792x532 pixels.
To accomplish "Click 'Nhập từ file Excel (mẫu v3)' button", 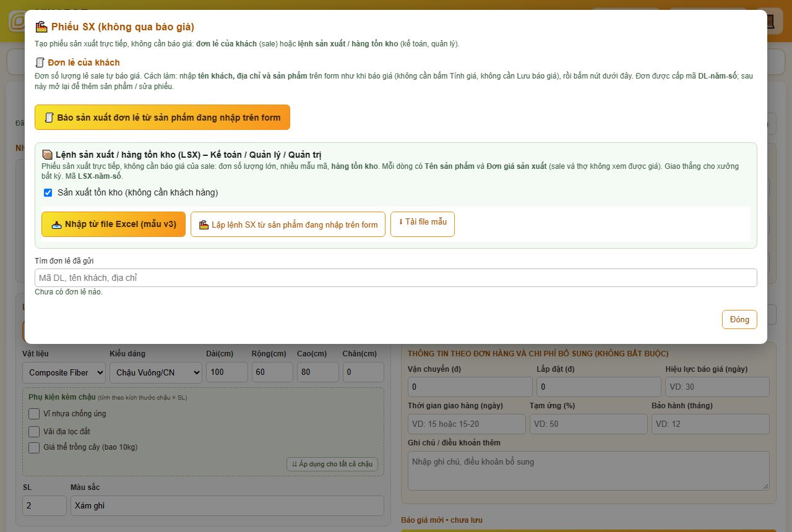I will 113,225.
